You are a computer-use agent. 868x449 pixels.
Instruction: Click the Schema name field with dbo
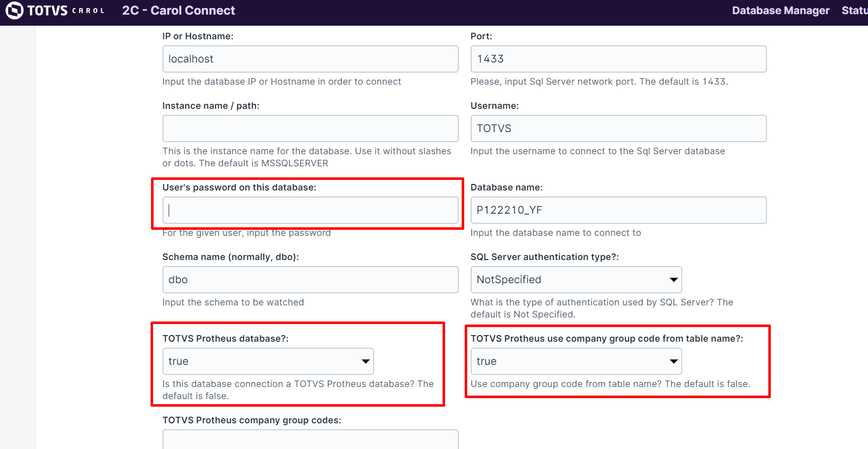click(310, 280)
